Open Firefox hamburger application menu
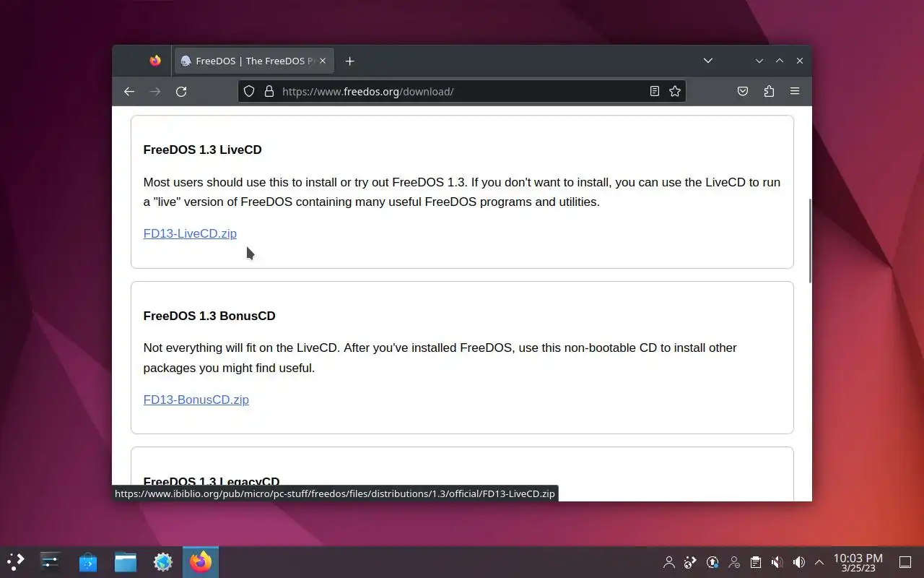Screen dimensions: 924x578 click(795, 91)
